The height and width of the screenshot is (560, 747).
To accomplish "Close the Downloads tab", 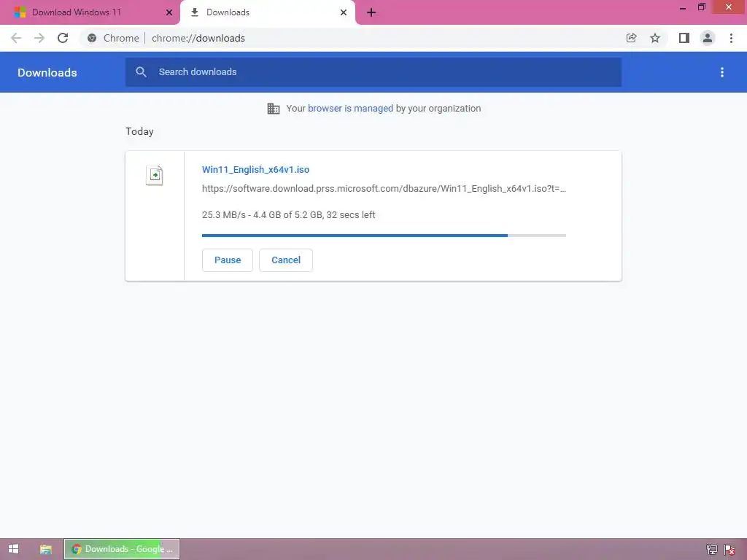I will (344, 12).
